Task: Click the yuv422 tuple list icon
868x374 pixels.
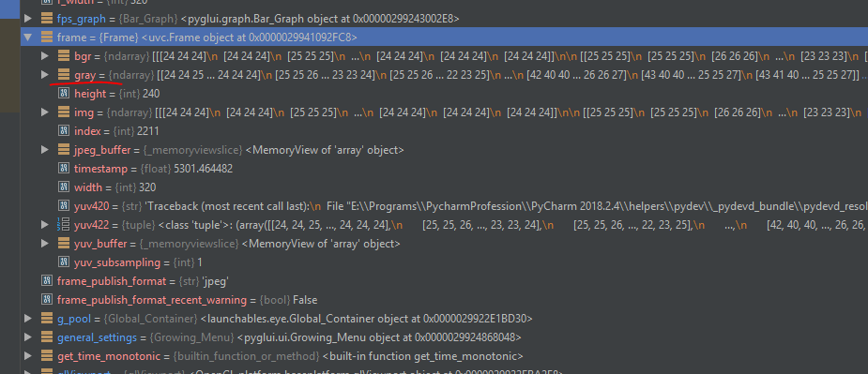Action: (63, 225)
